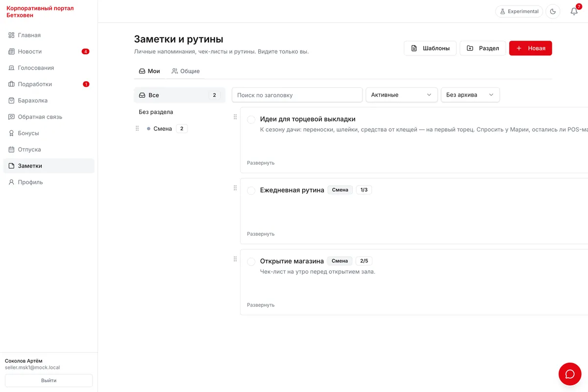Click the Соколов Артём user name

click(x=24, y=361)
